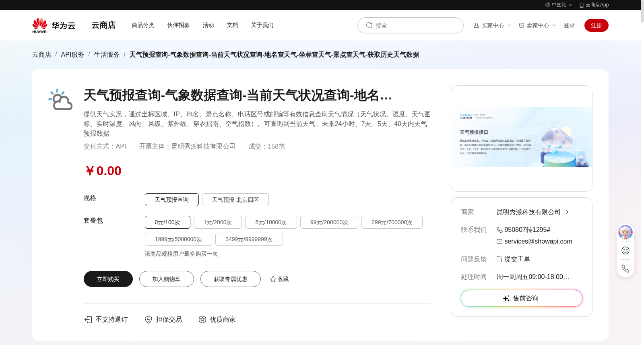Image resolution: width=644 pixels, height=345 pixels.
Task: Click the star icon to 收藏
Action: tap(273, 279)
